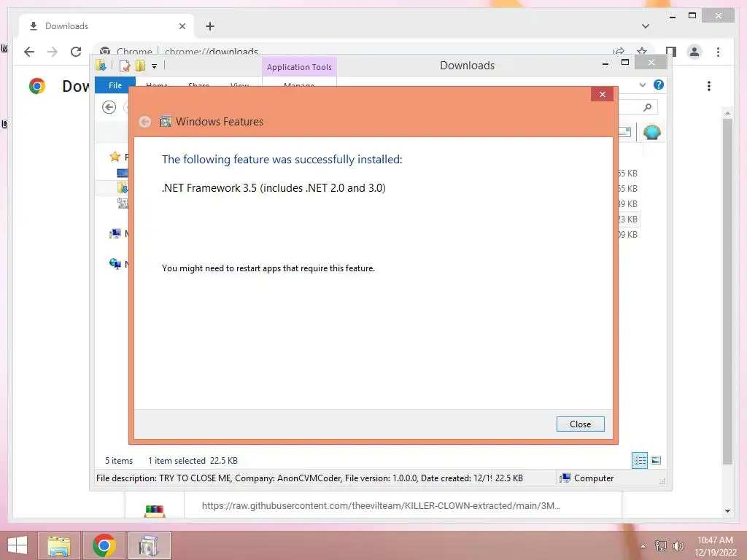Click the '1 item selected 22.5 KB' status text

coord(193,461)
